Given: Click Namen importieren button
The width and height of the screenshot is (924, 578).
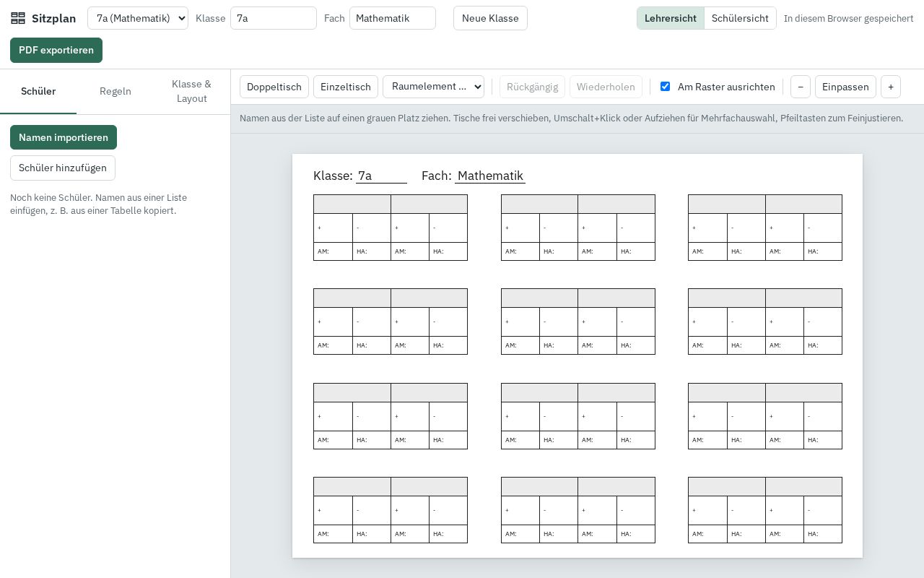Looking at the screenshot, I should (64, 137).
